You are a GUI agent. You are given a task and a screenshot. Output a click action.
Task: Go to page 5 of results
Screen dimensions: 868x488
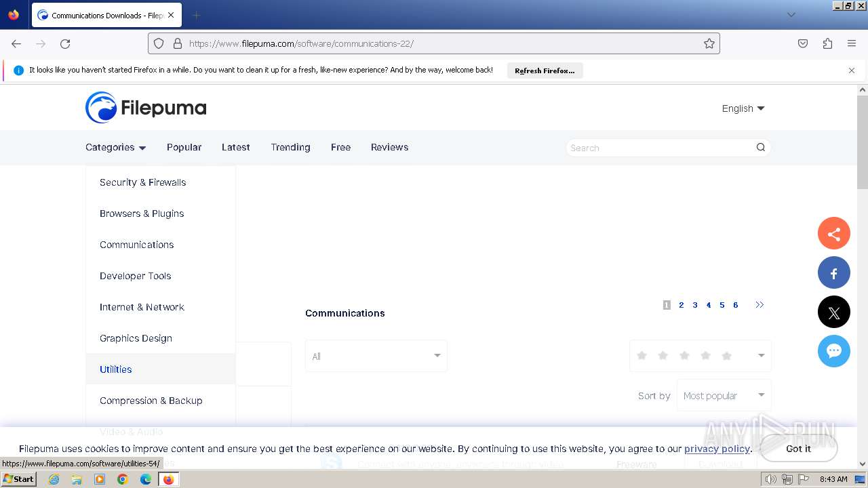(x=722, y=305)
